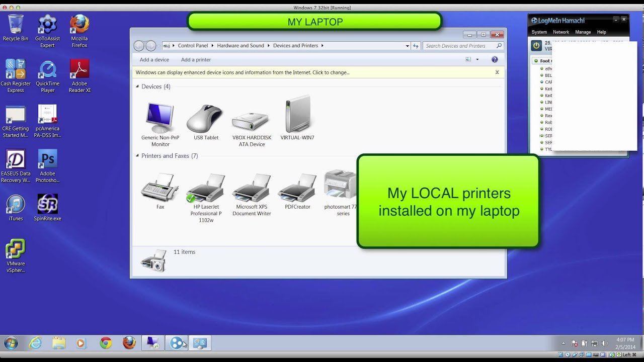Image resolution: width=644 pixels, height=362 pixels.
Task: Open Adobe Photoshop desktop shortcut
Action: 47,166
